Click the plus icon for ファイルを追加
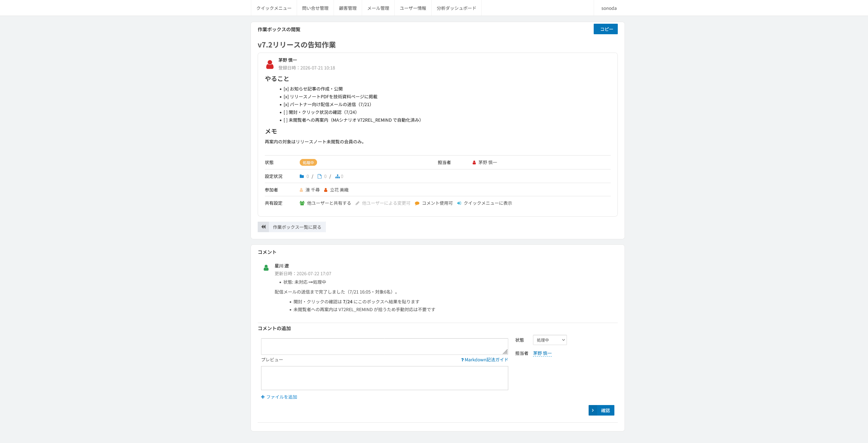 point(263,397)
